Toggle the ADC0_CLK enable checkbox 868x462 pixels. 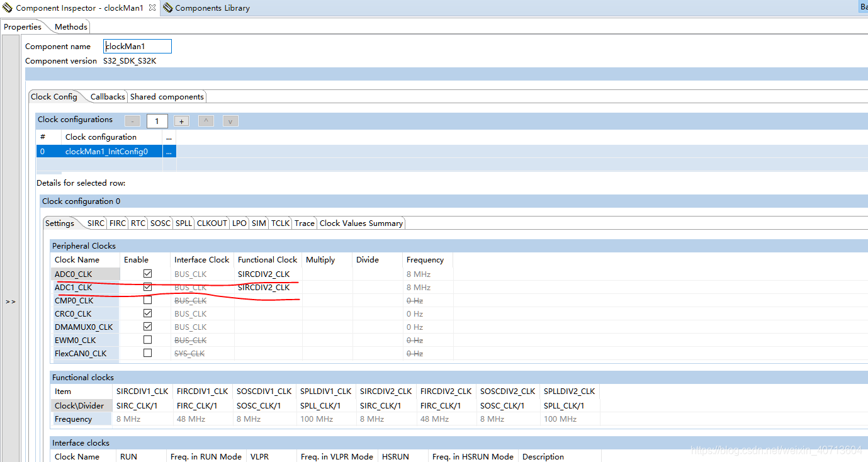click(x=147, y=274)
